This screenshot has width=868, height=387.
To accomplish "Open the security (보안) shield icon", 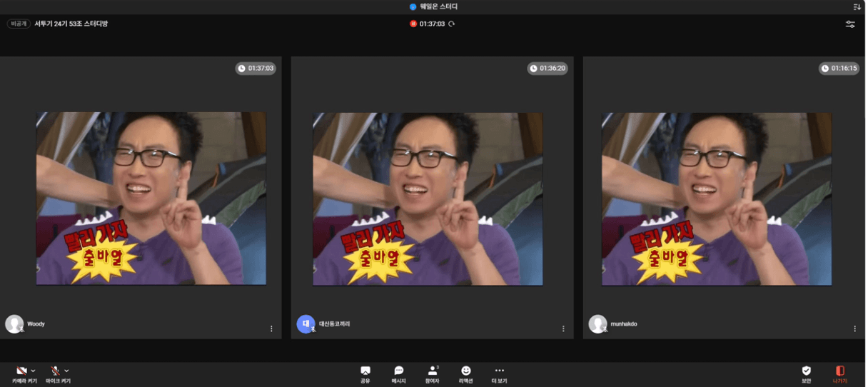I will 806,371.
